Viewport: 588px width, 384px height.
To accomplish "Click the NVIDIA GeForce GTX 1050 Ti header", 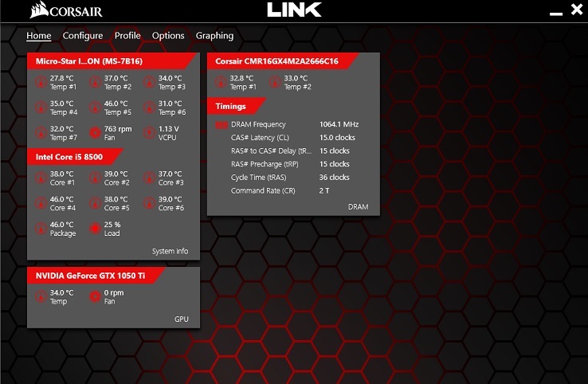I will click(96, 276).
